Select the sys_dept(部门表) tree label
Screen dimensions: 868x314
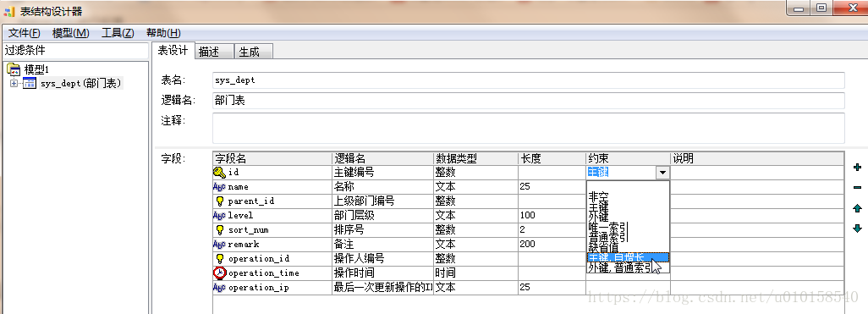pyautogui.click(x=81, y=84)
